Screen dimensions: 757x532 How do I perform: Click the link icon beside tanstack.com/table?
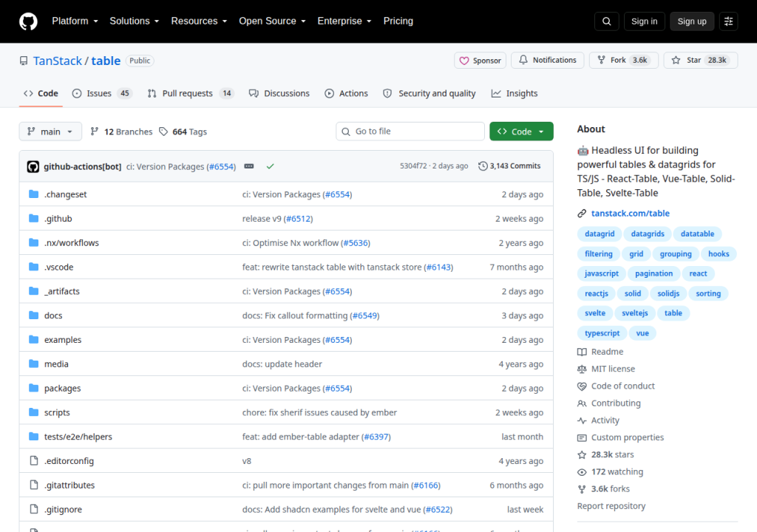[x=582, y=214]
